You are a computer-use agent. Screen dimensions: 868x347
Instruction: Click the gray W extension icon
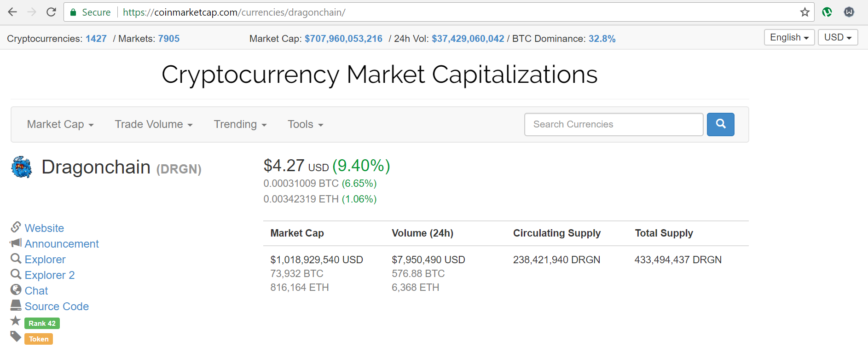[849, 12]
